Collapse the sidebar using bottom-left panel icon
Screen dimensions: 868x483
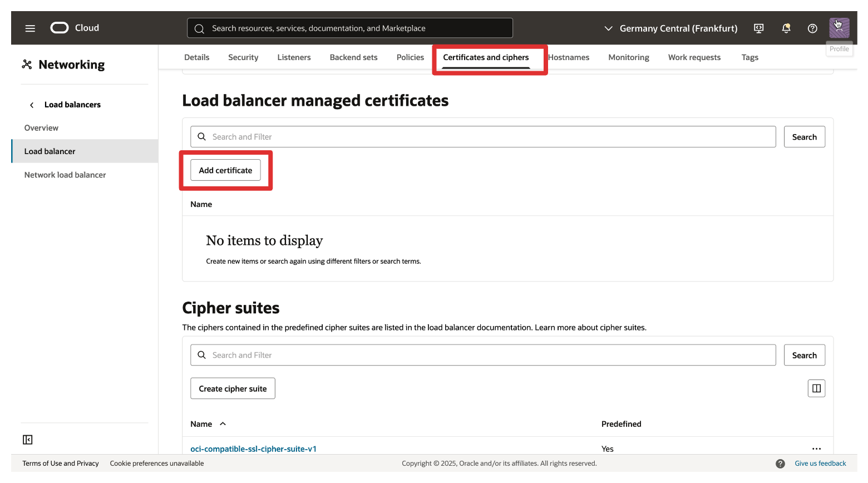(x=28, y=440)
